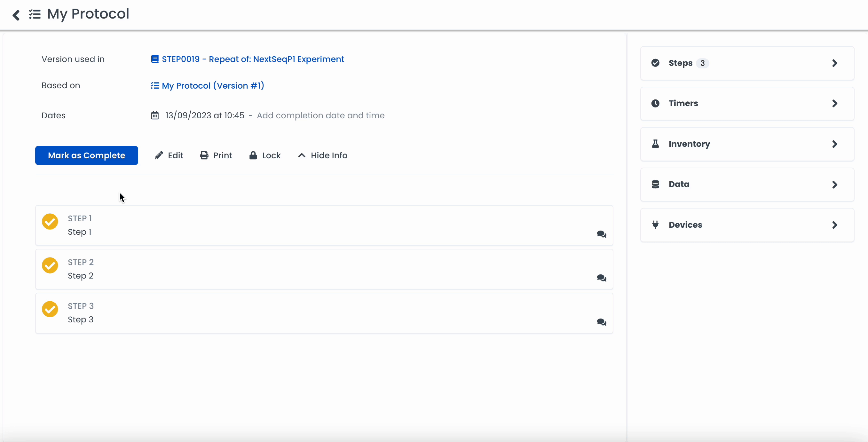Screen dimensions: 868x442
Task: Toggle the Step 3 completion checkmark
Action: point(50,309)
